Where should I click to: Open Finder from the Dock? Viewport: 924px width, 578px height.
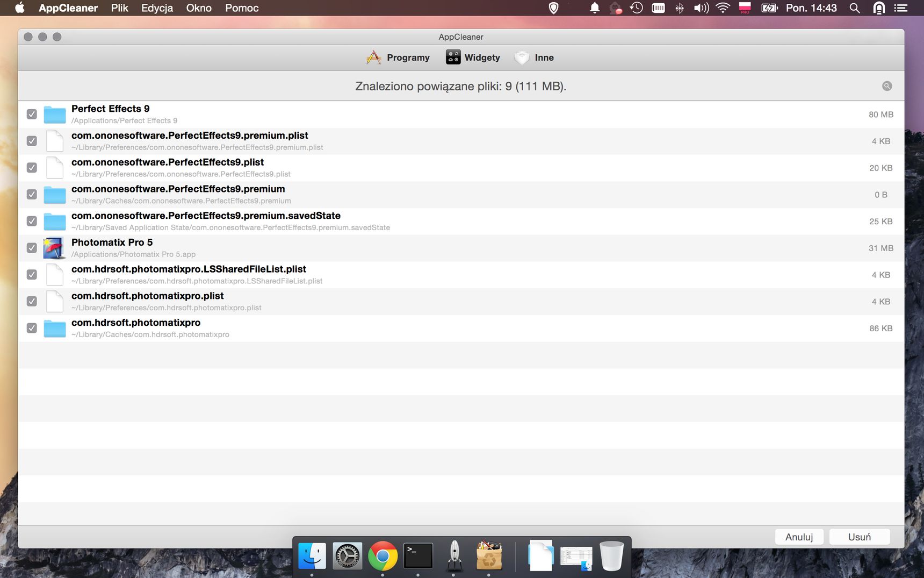312,555
